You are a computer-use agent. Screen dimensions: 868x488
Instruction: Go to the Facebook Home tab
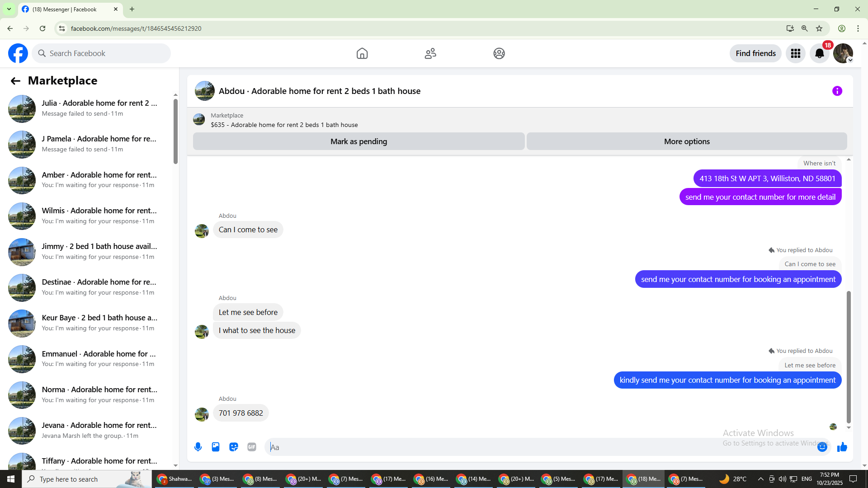[x=362, y=53]
